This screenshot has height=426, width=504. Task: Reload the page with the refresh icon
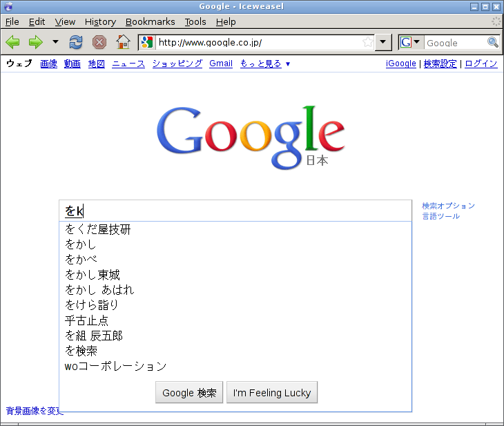tap(76, 42)
